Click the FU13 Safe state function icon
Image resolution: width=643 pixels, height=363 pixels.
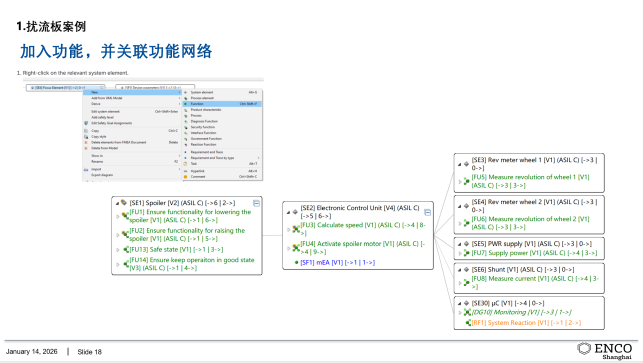126,249
